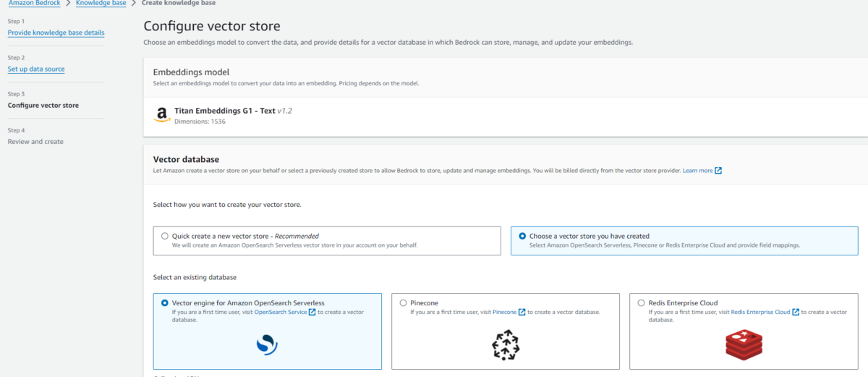
Task: Click Titan Embeddings G1 - Text model name
Action: click(225, 111)
